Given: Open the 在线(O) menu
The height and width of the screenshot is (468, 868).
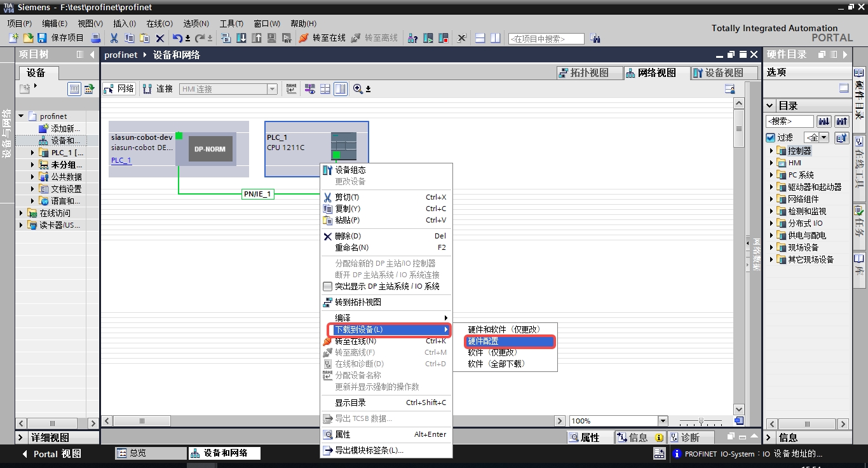Looking at the screenshot, I should pos(159,24).
